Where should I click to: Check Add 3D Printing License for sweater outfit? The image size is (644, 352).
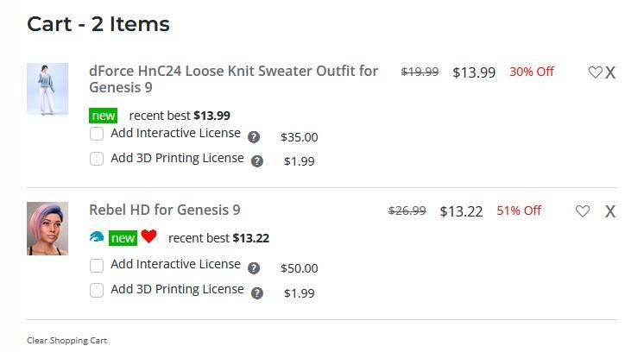click(x=97, y=159)
